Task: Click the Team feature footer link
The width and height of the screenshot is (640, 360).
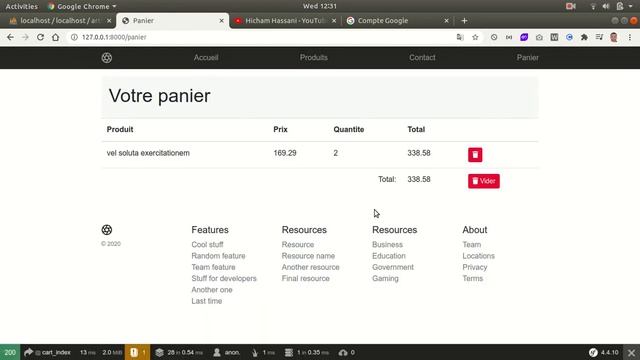Action: pyautogui.click(x=213, y=267)
